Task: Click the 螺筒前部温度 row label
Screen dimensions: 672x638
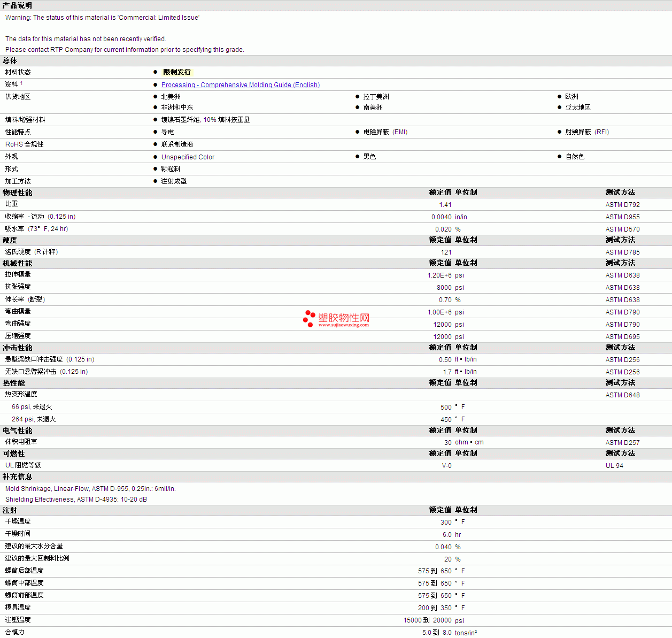Action: tap(25, 595)
